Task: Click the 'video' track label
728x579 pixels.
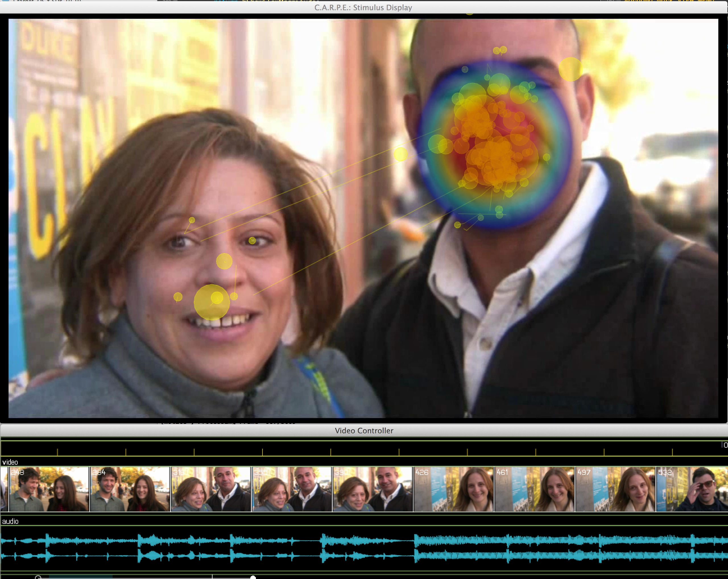Action: click(10, 462)
